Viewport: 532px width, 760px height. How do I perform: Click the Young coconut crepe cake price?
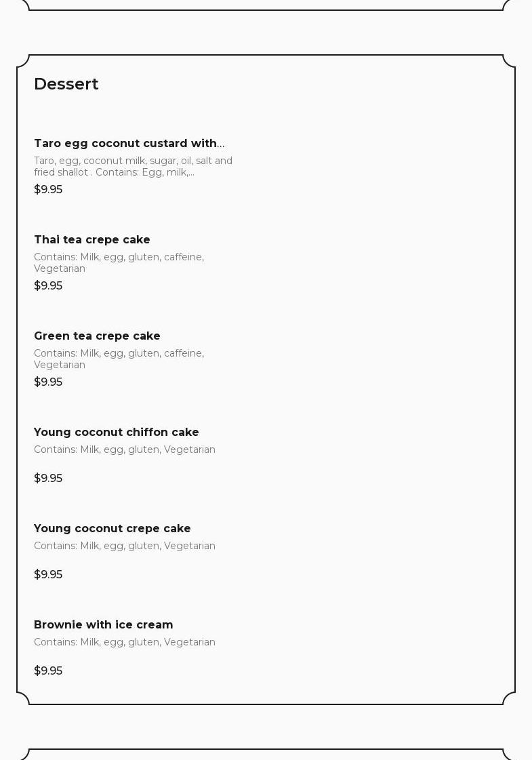click(x=48, y=575)
